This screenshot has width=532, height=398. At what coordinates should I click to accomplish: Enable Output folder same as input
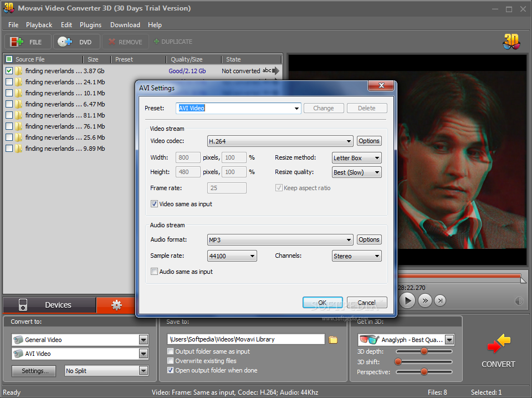pyautogui.click(x=170, y=351)
